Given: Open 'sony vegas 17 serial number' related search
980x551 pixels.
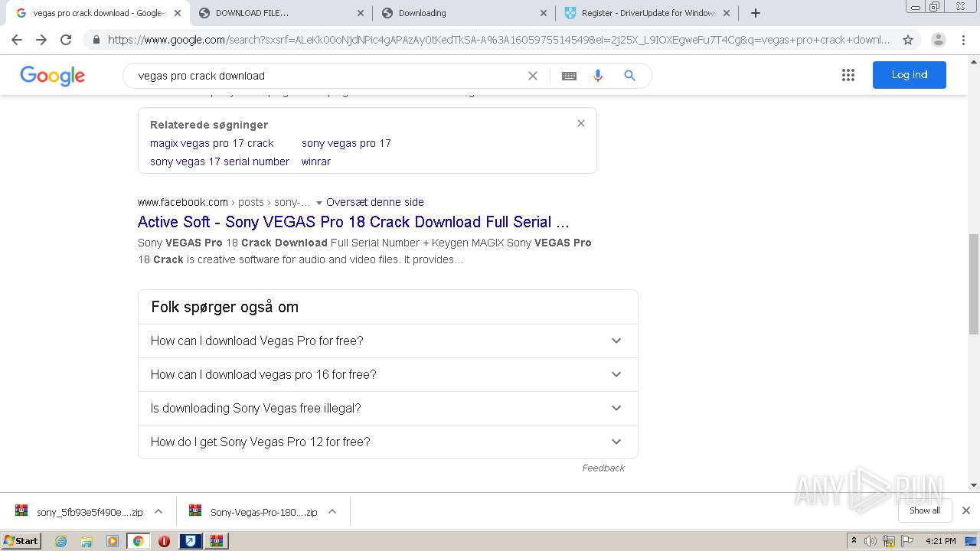Looking at the screenshot, I should click(x=220, y=161).
